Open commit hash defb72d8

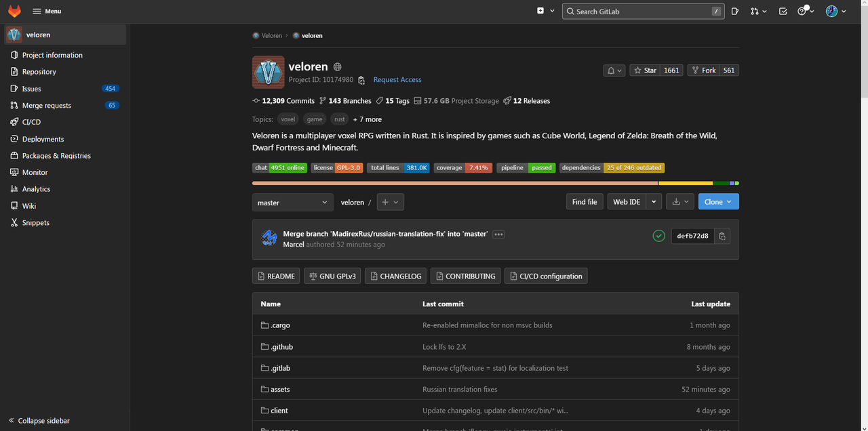692,236
